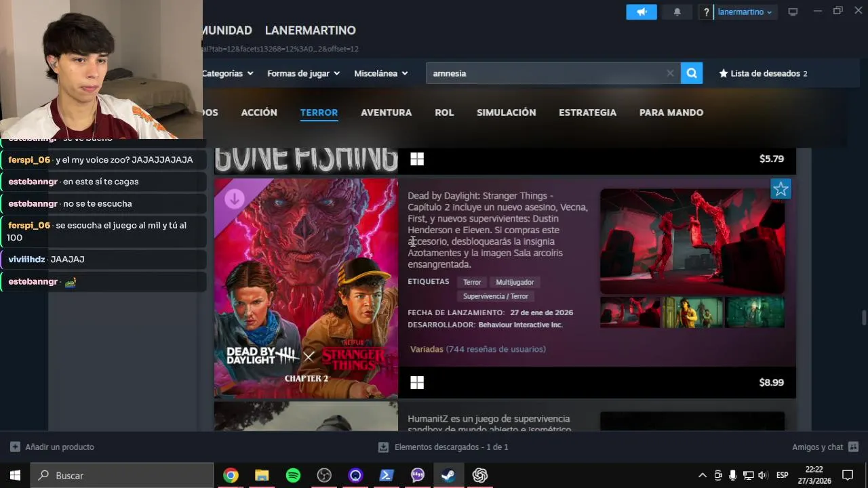Viewport: 868px width, 488px height.
Task: Show hidden system tray icons
Action: pos(702,475)
